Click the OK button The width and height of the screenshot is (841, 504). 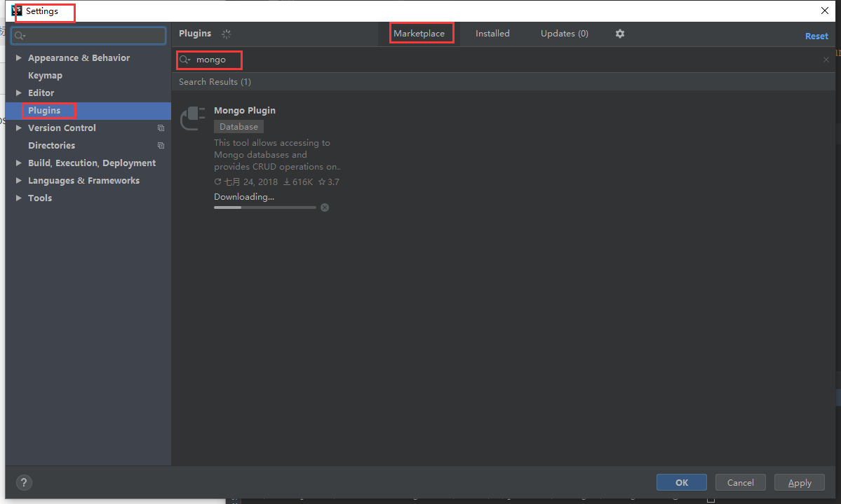pos(681,482)
